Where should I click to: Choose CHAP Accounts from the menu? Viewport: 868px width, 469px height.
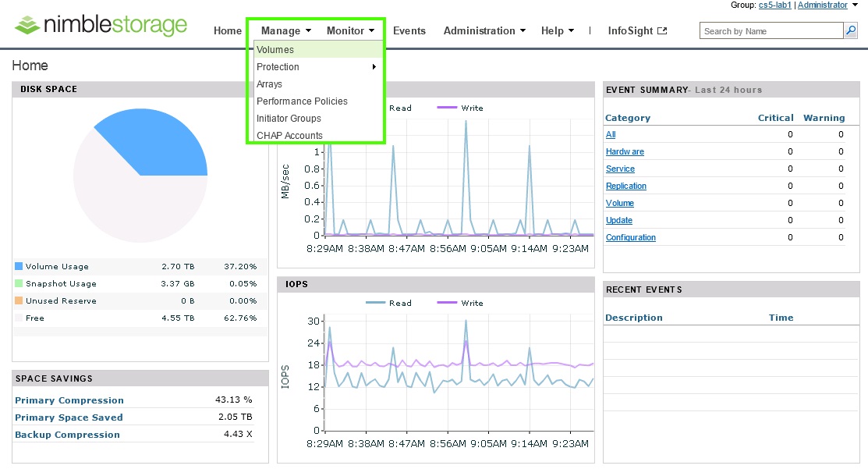coord(289,135)
